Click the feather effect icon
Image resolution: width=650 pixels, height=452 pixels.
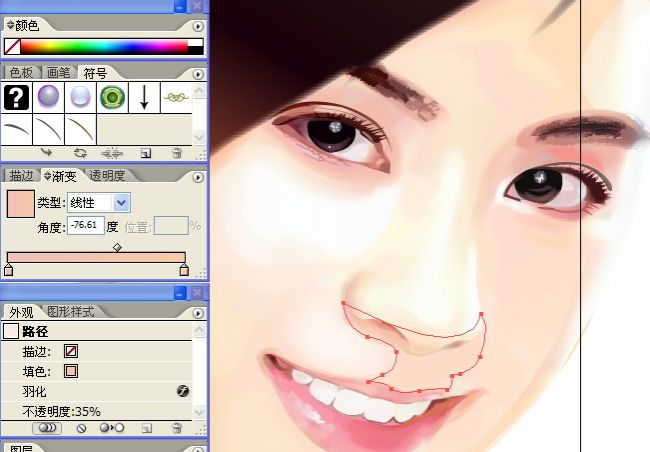[183, 392]
